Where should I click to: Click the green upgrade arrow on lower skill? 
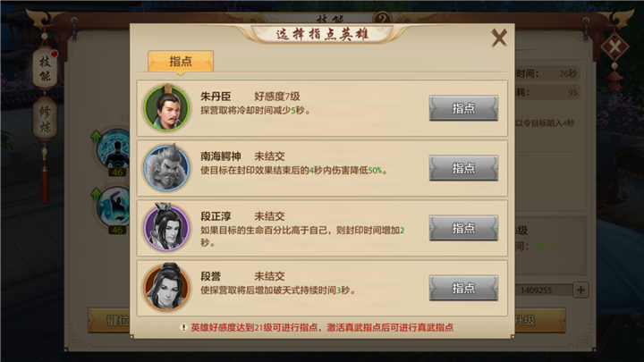coord(96,194)
